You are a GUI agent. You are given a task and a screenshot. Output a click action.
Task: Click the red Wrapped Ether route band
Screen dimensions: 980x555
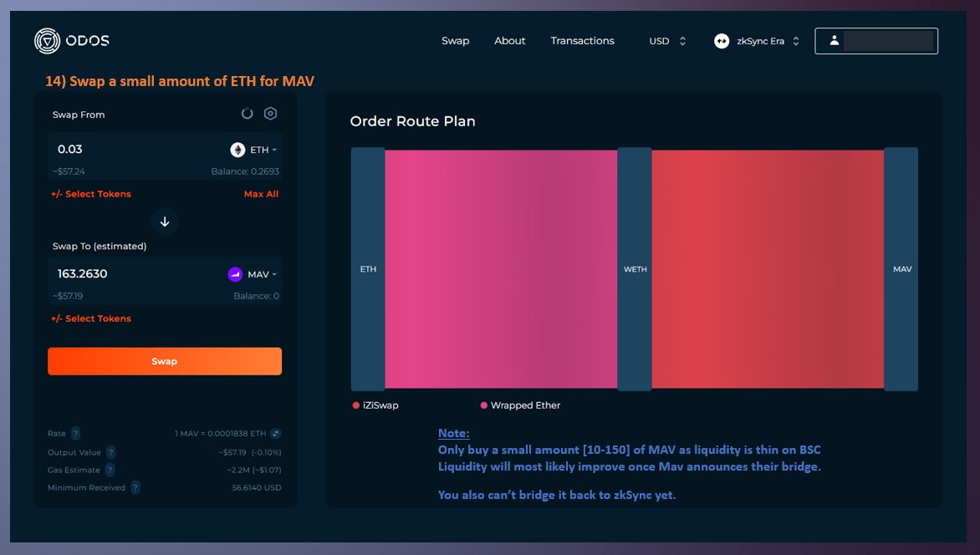point(768,269)
